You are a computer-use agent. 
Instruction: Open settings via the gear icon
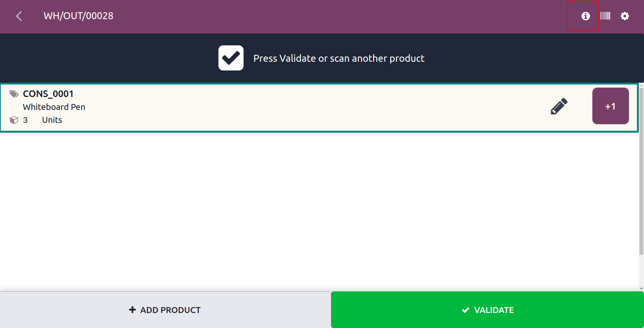625,16
